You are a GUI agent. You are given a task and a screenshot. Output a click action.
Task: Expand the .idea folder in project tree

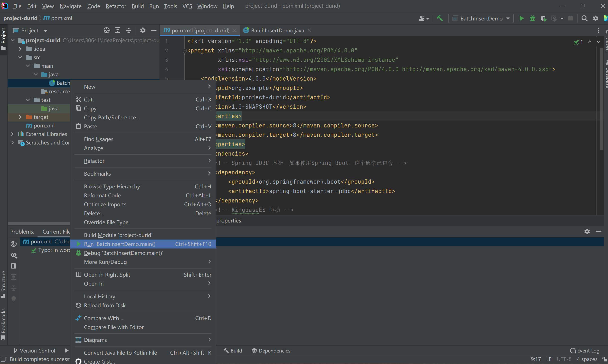point(20,49)
